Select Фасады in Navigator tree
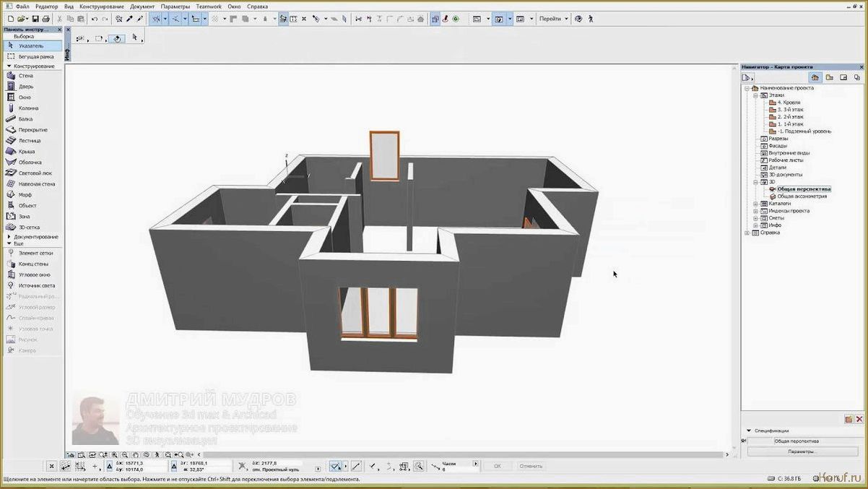Screen dimensions: 868x489 coord(777,146)
